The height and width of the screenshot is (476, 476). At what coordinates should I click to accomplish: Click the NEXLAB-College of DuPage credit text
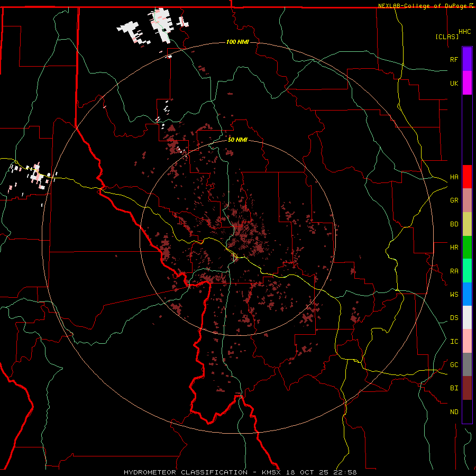[423, 6]
